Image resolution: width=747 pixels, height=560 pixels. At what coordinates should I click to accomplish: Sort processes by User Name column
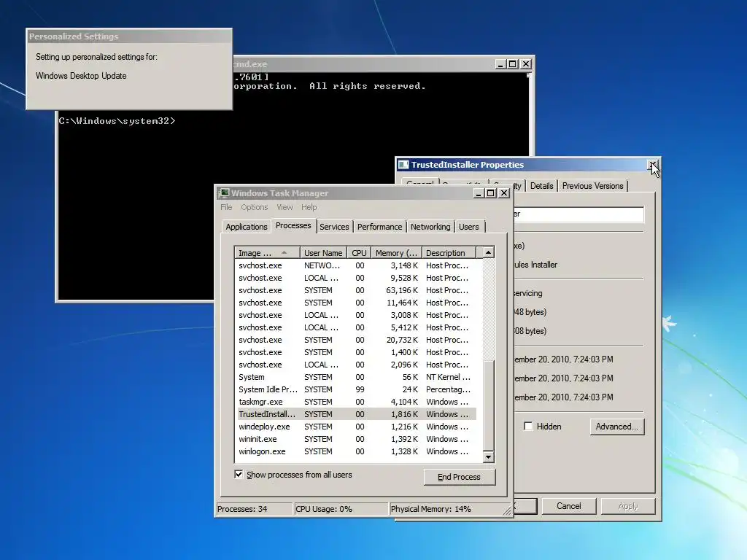coord(323,253)
